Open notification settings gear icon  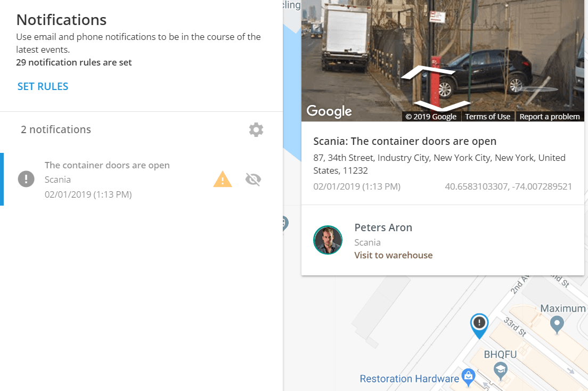point(256,129)
